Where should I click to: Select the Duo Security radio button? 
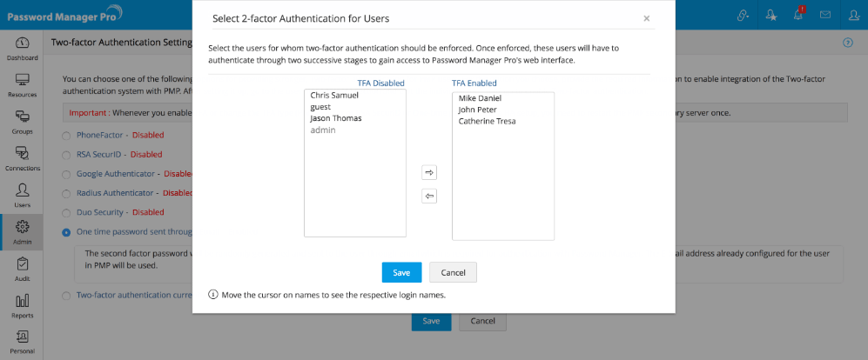(67, 212)
